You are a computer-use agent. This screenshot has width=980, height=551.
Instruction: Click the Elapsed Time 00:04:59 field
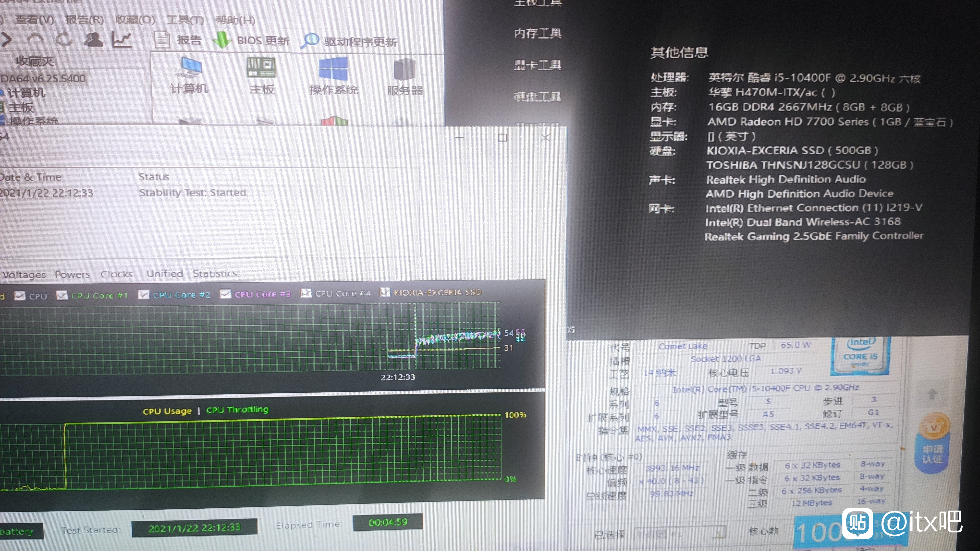[388, 522]
